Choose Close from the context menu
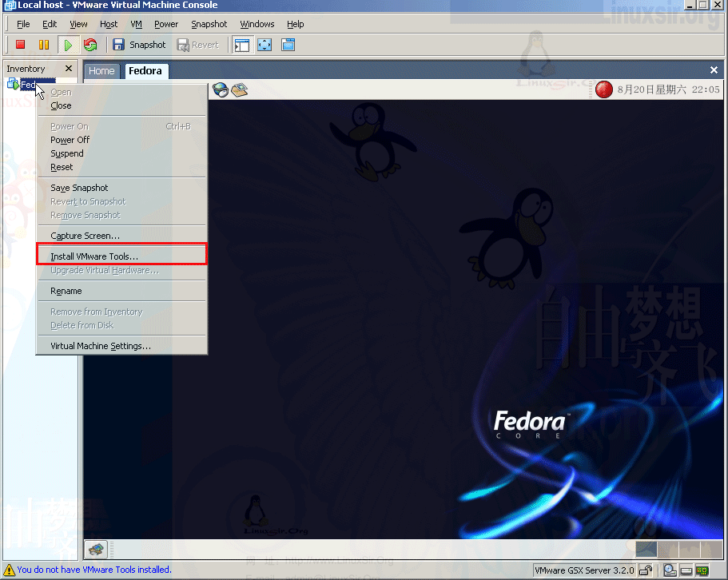 [121, 105]
